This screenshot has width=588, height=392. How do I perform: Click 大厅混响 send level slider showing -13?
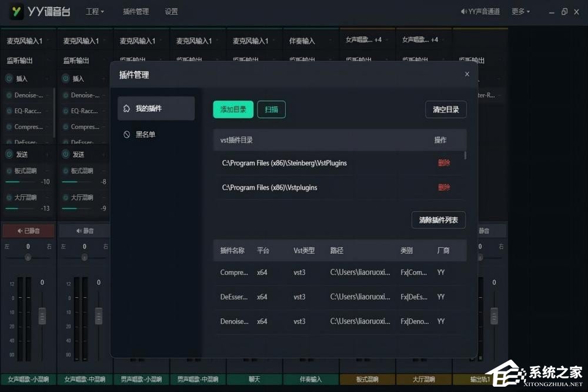21,208
